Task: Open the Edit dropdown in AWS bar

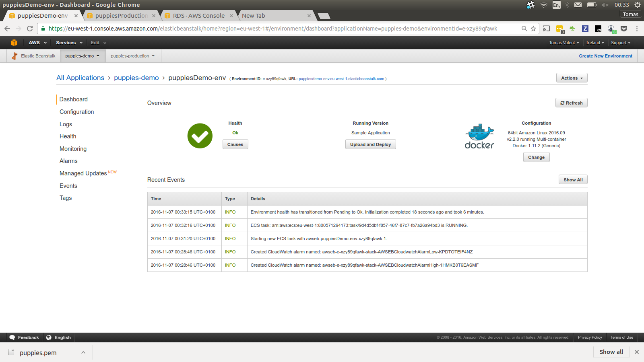Action: click(99, 43)
